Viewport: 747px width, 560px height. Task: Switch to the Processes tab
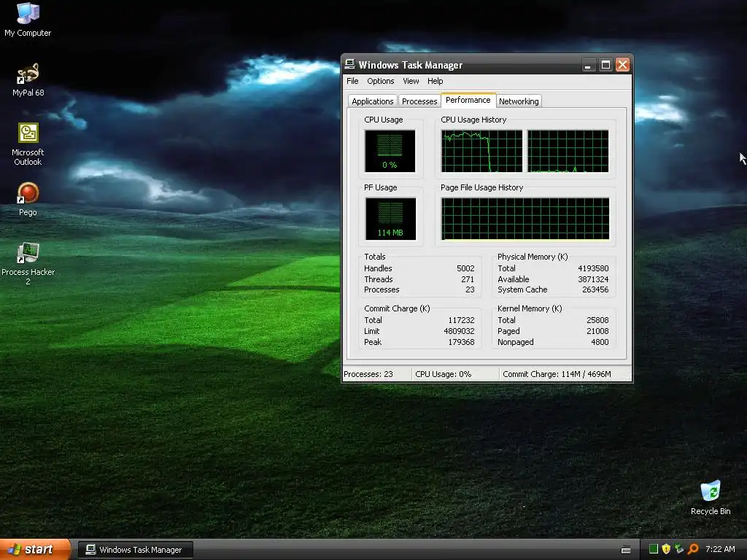(419, 101)
